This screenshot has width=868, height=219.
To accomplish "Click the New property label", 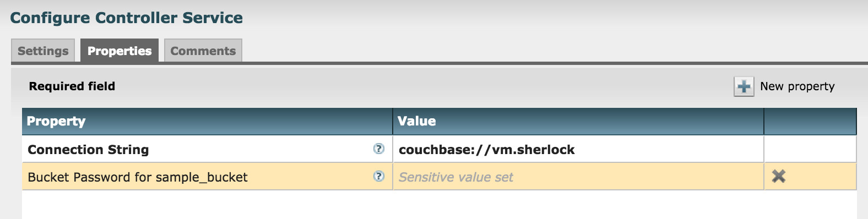I will [x=797, y=86].
